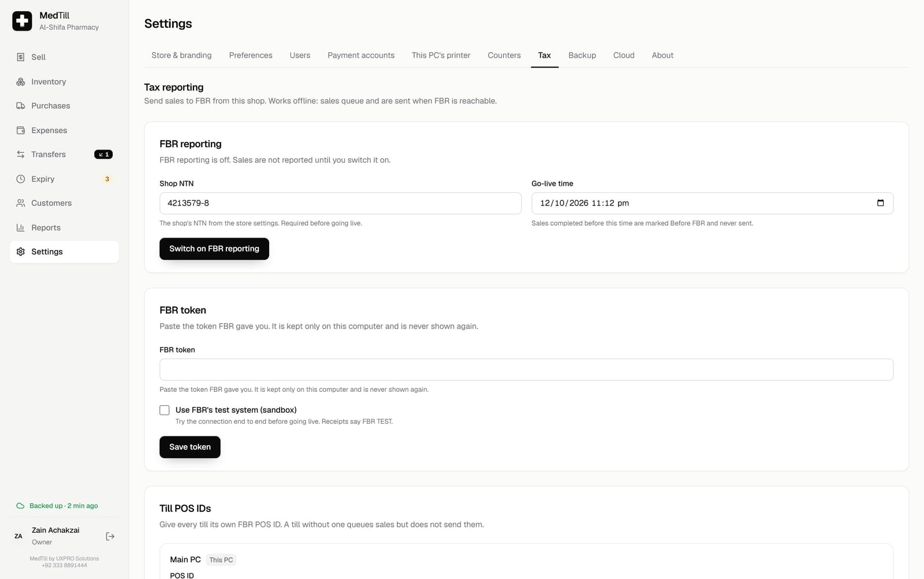This screenshot has width=924, height=579.
Task: Click the 'Tax reporting' heading
Action: click(174, 87)
